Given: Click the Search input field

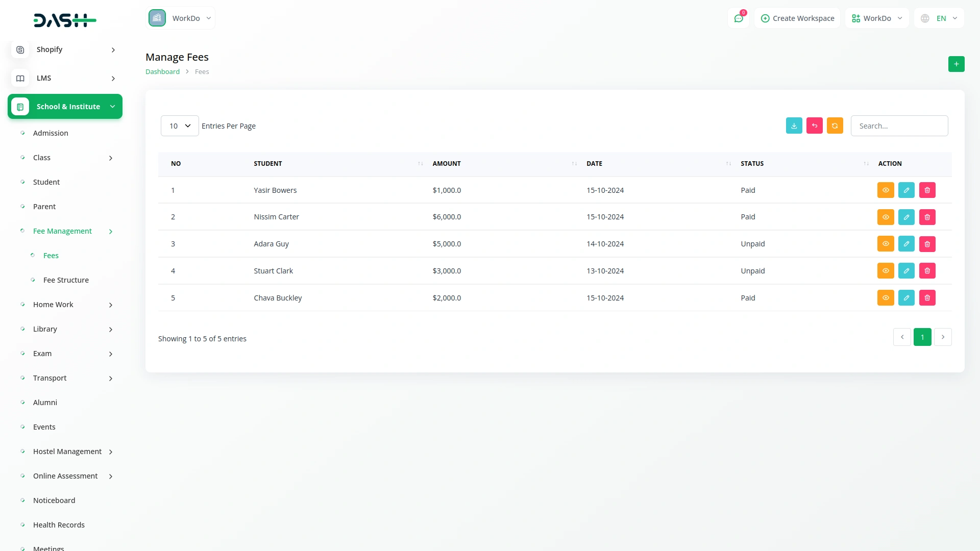Looking at the screenshot, I should pyautogui.click(x=899, y=126).
